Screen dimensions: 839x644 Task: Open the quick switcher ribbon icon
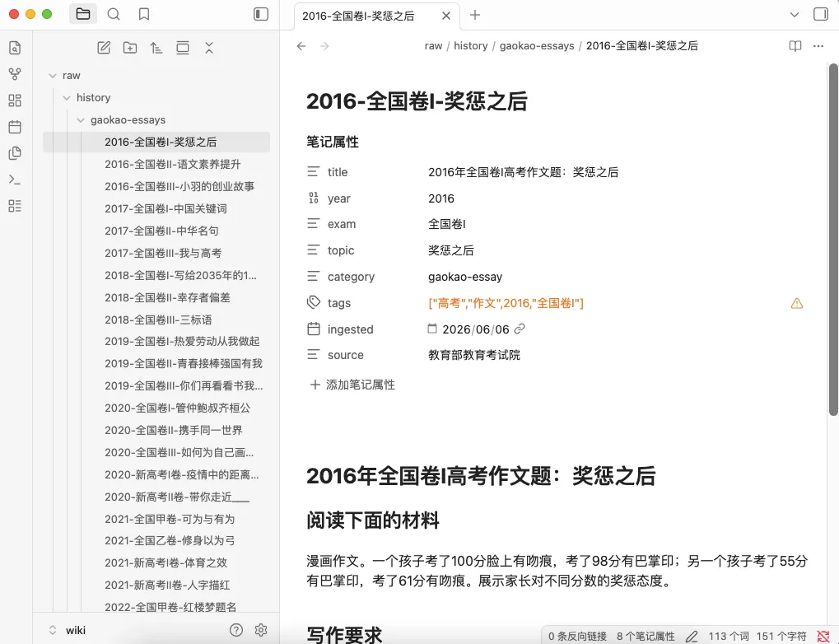15,48
